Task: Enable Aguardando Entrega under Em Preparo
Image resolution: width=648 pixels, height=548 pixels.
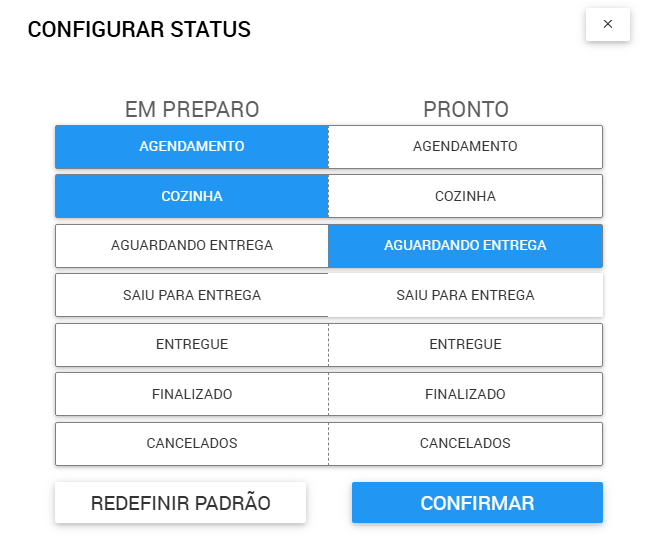Action: (x=192, y=245)
